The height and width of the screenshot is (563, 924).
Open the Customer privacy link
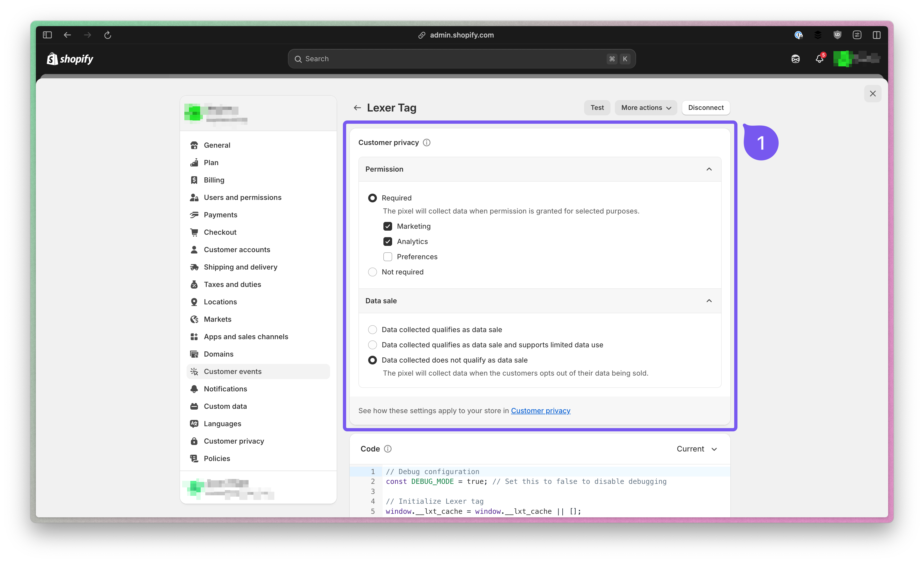540,411
